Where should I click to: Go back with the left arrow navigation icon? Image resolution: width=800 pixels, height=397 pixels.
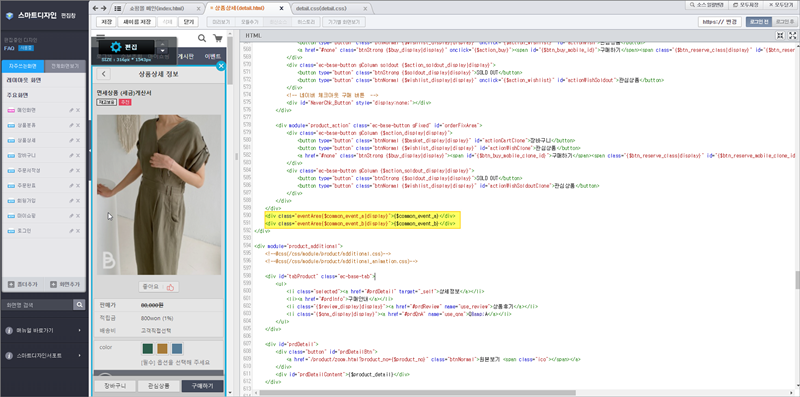pyautogui.click(x=95, y=8)
